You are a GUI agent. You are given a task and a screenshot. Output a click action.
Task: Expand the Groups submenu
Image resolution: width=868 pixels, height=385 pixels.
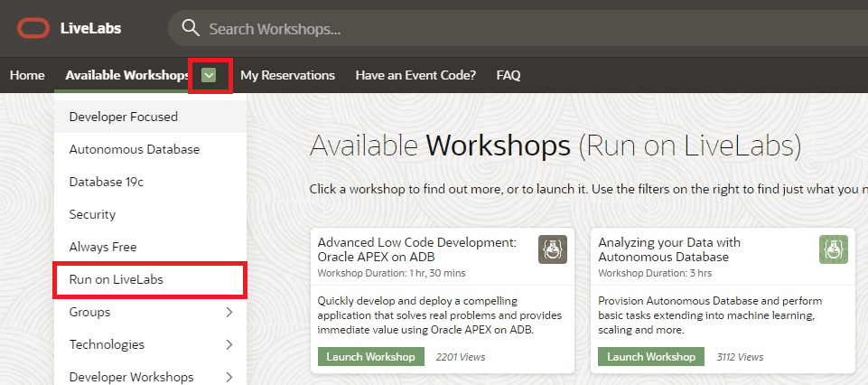(229, 313)
